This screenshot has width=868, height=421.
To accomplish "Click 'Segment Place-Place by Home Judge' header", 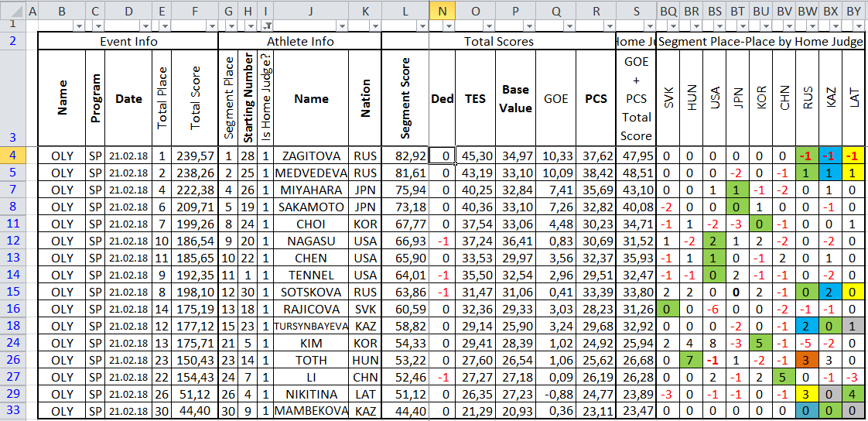I will pos(761,41).
